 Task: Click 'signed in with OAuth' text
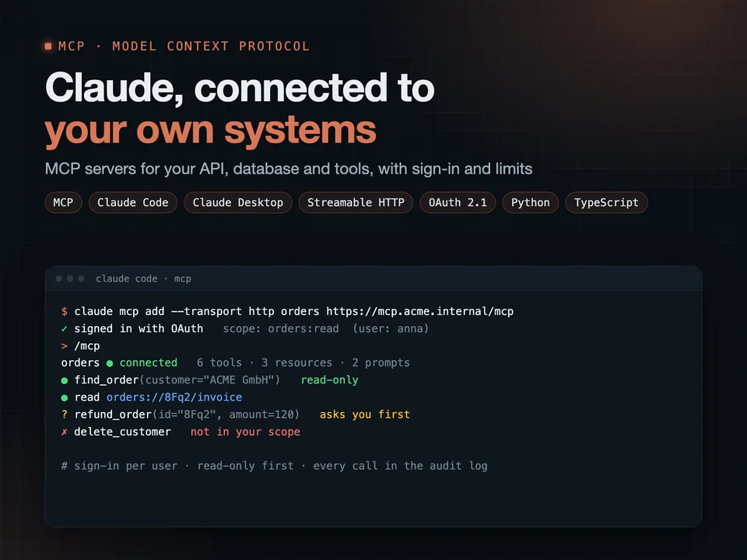tap(139, 328)
